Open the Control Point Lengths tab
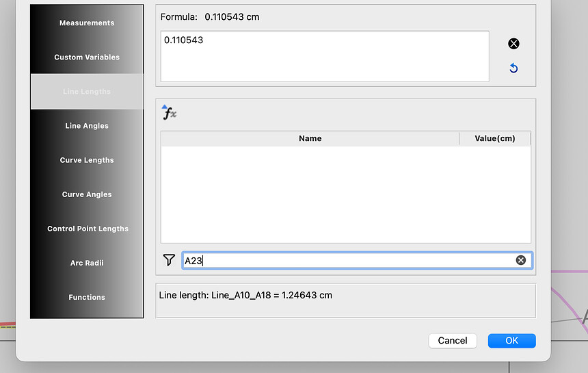The width and height of the screenshot is (588, 373). tap(87, 229)
